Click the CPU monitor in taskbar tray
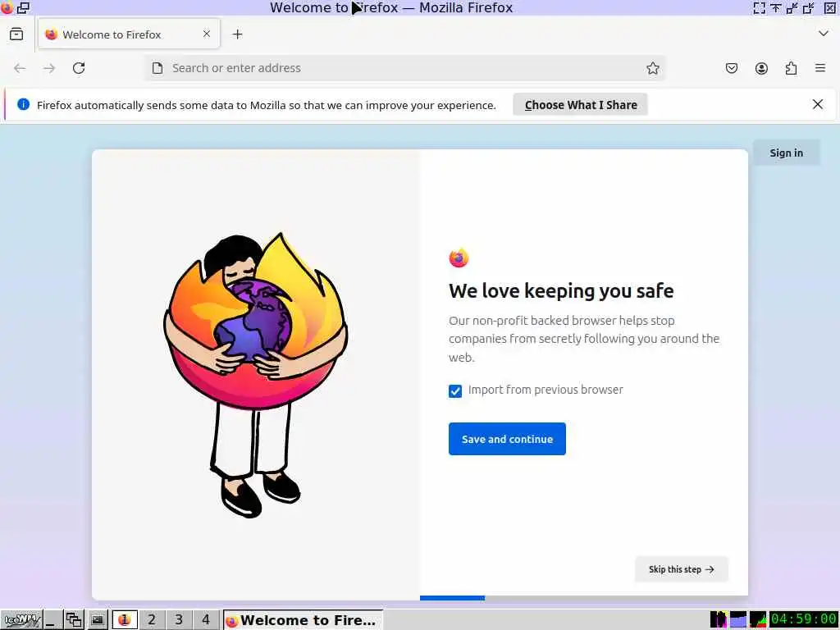The height and width of the screenshot is (630, 840). 719,619
